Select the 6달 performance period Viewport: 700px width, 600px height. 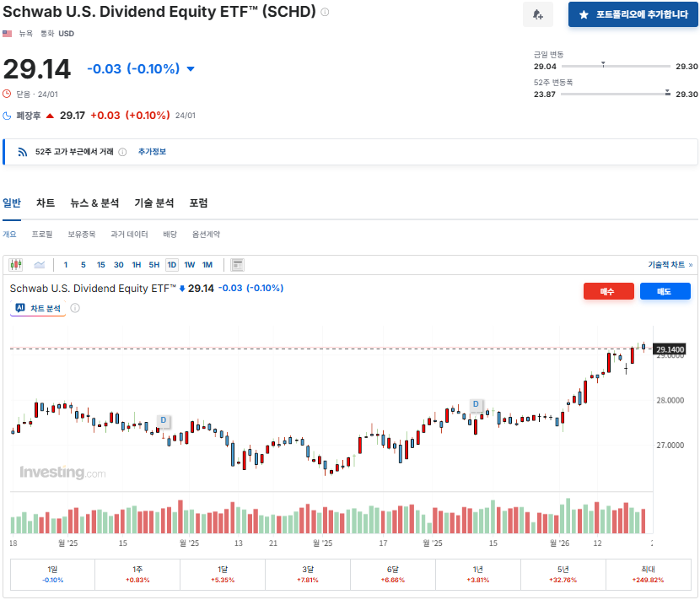coord(393,575)
